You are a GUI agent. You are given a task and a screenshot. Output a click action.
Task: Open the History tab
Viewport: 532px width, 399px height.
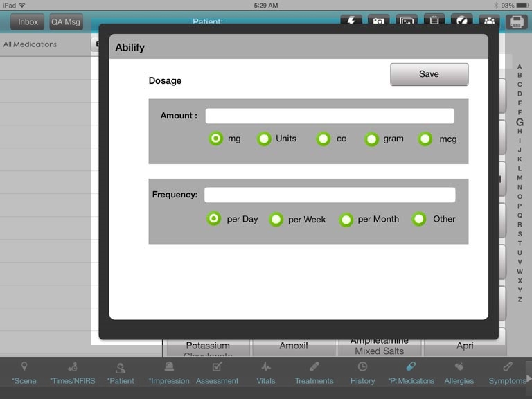[362, 373]
